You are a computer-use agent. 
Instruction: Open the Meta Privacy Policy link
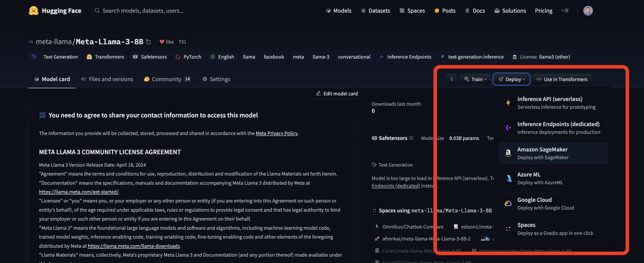276,133
